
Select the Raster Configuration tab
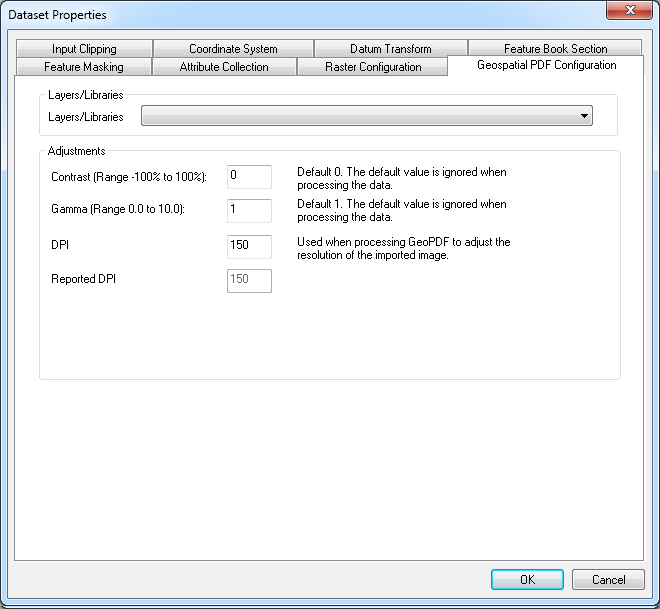coord(373,67)
